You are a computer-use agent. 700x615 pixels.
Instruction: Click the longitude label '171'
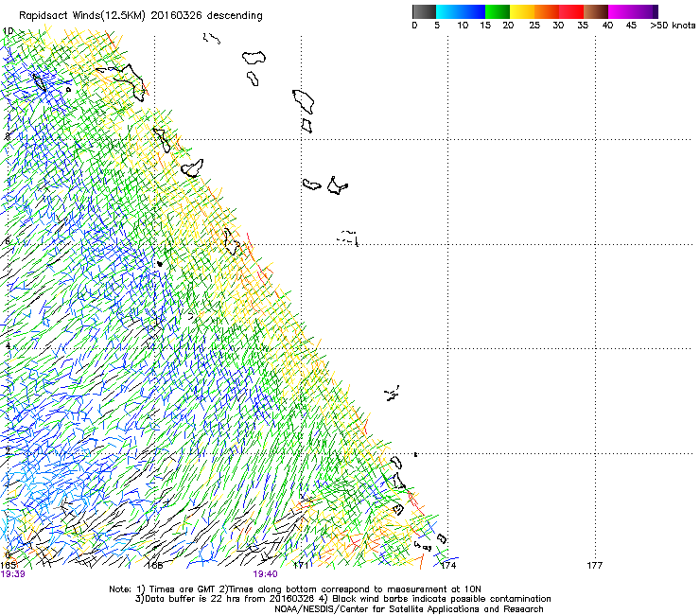click(302, 566)
